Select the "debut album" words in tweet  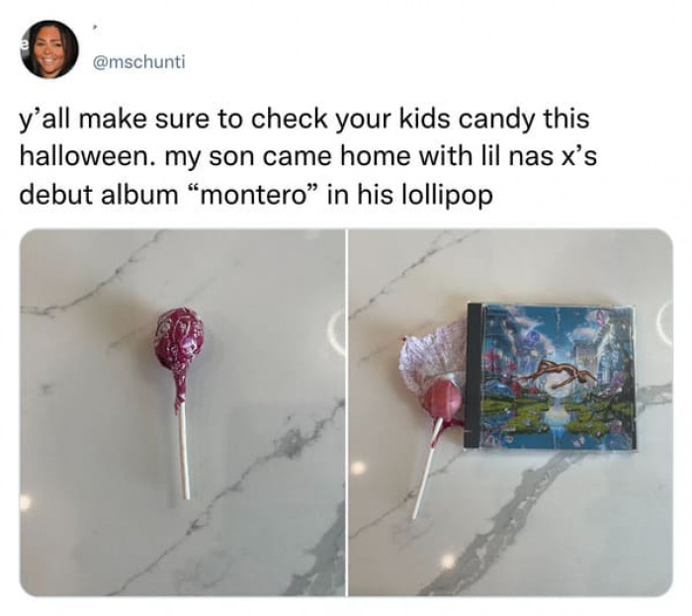(x=99, y=195)
